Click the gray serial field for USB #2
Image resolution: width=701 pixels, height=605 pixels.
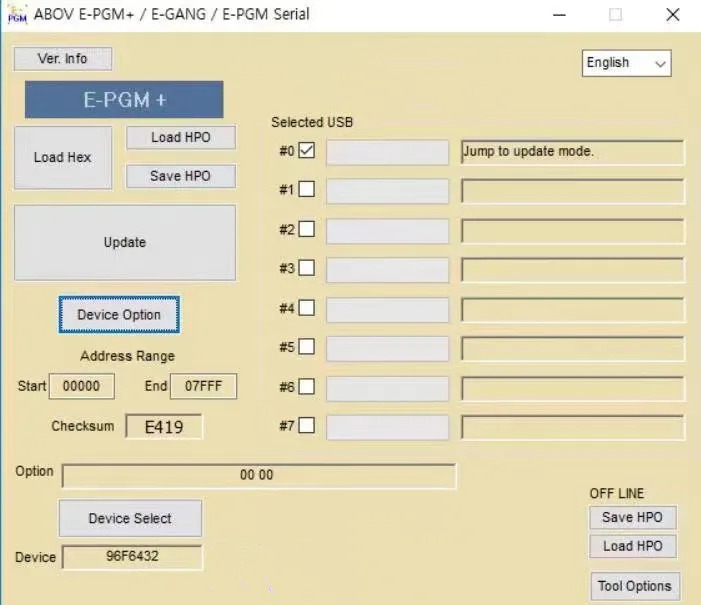(387, 231)
